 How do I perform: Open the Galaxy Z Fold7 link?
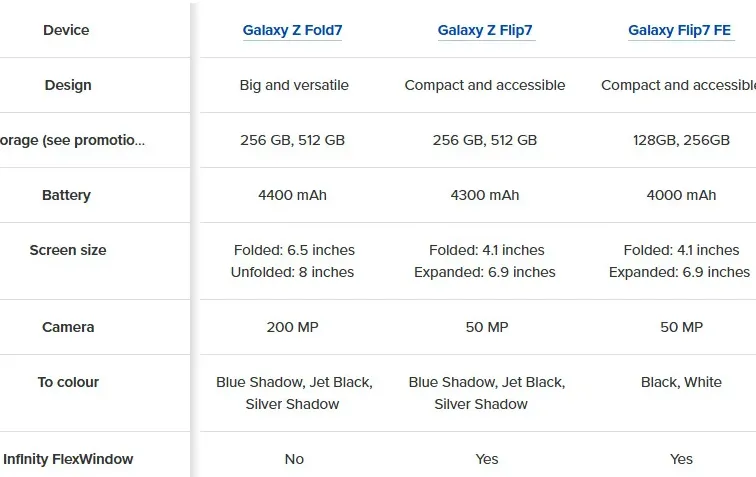point(292,31)
